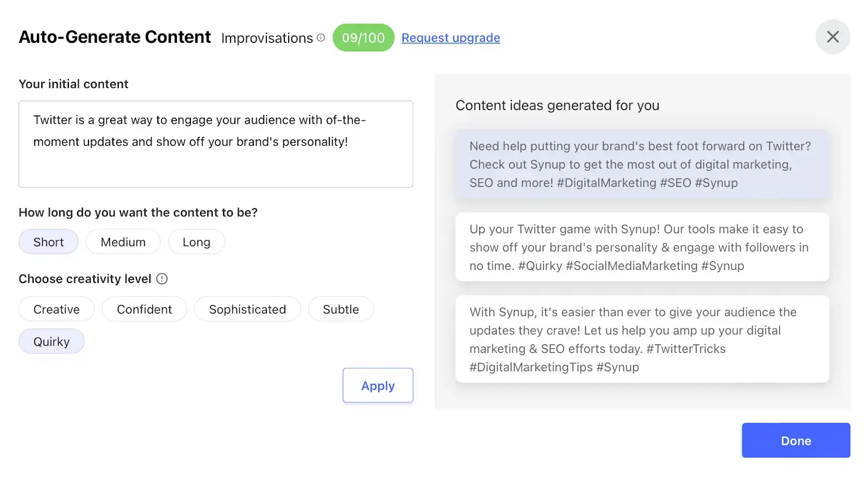
Task: Click into the initial content text box
Action: click(x=216, y=144)
